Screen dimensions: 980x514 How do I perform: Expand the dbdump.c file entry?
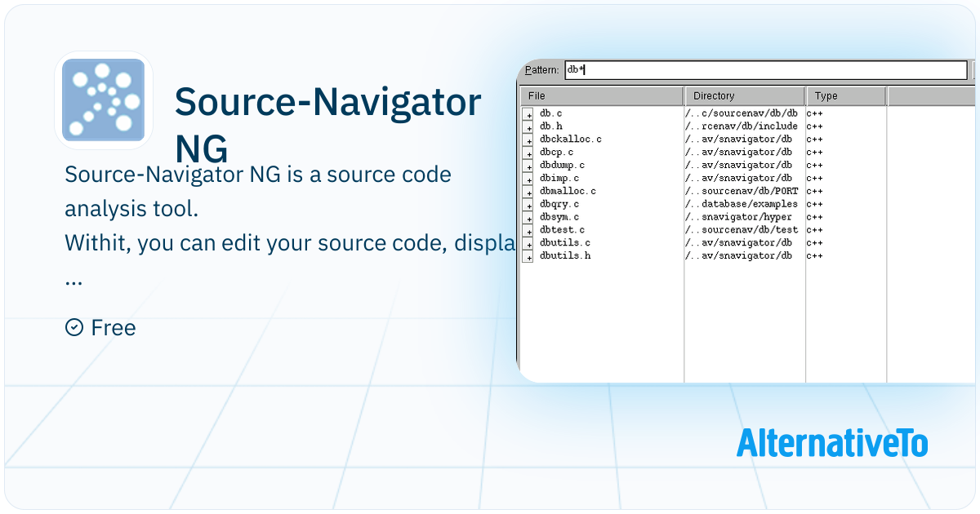pos(528,166)
